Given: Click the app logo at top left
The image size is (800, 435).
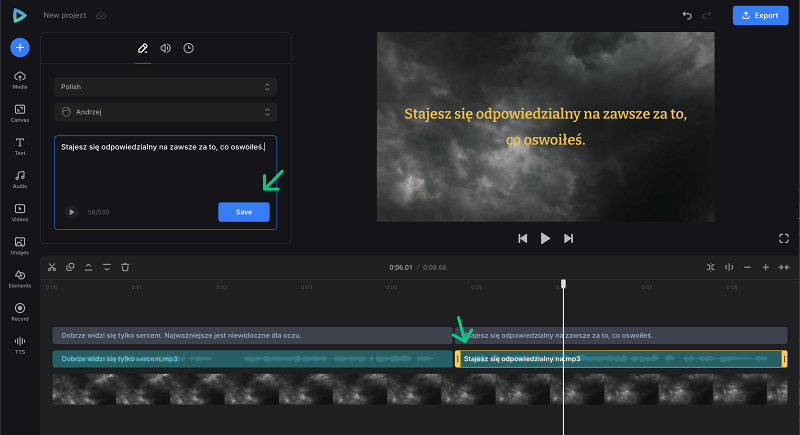Looking at the screenshot, I should 19,15.
